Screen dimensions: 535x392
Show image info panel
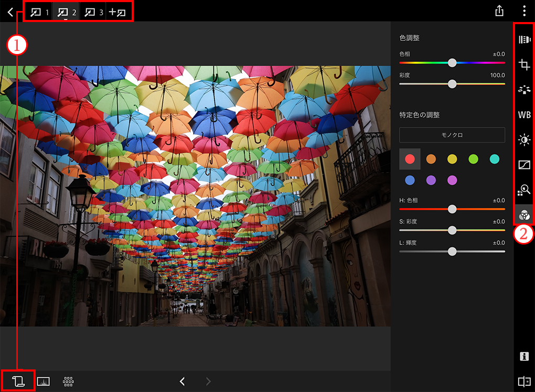524,356
